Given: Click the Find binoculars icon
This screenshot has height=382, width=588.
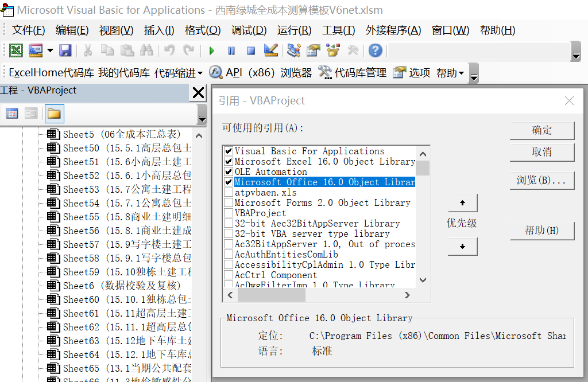Looking at the screenshot, I should pyautogui.click(x=147, y=50).
